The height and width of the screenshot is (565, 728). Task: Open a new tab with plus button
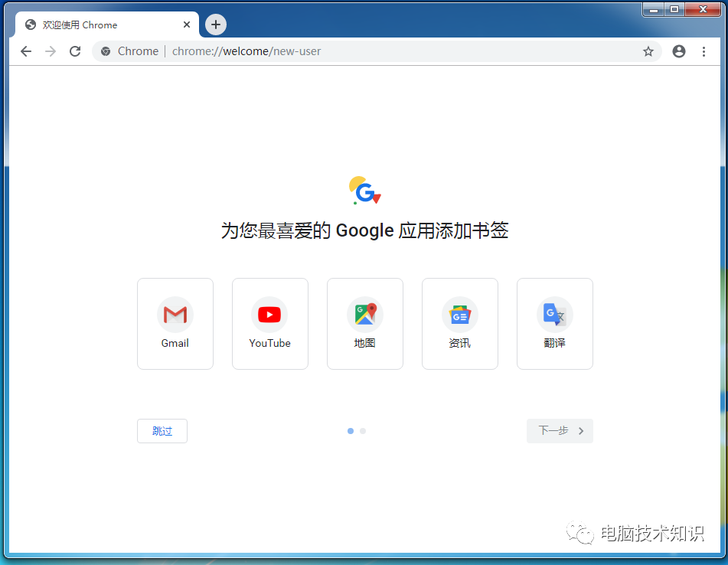tap(215, 24)
